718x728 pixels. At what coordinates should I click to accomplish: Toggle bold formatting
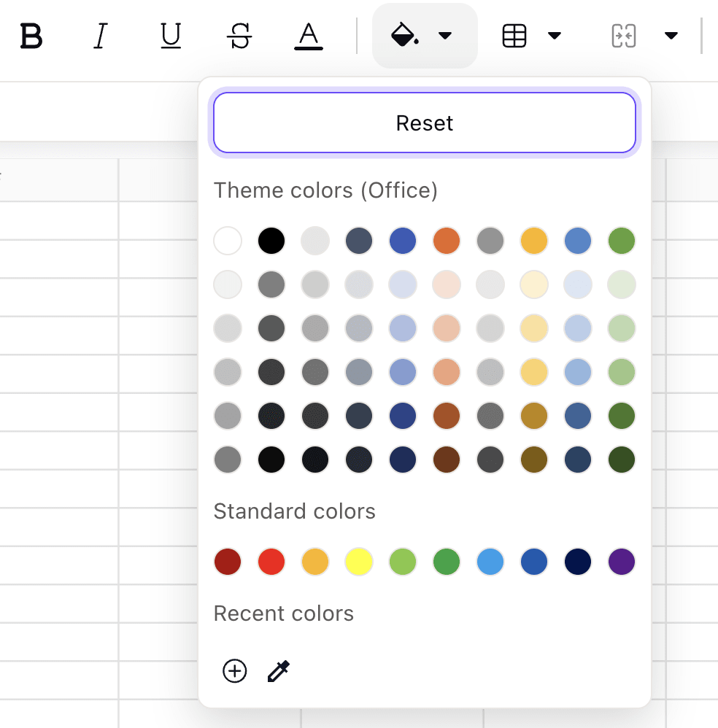coord(31,36)
